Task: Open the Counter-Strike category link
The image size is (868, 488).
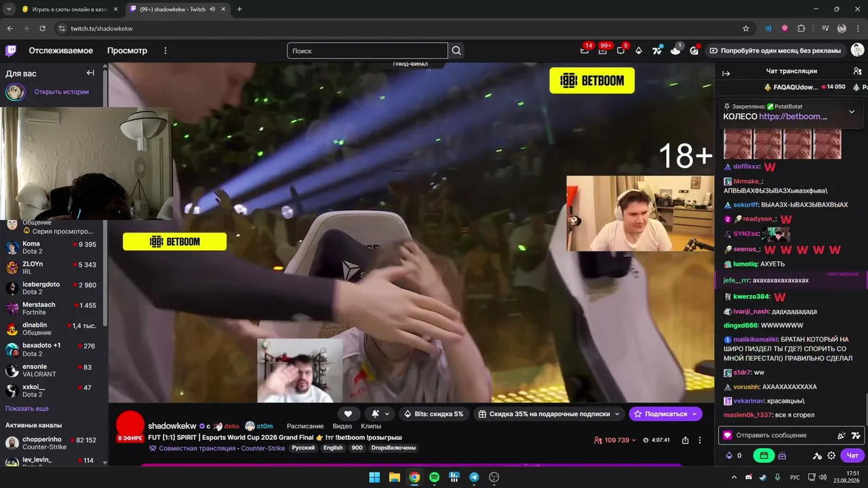Action: point(264,448)
